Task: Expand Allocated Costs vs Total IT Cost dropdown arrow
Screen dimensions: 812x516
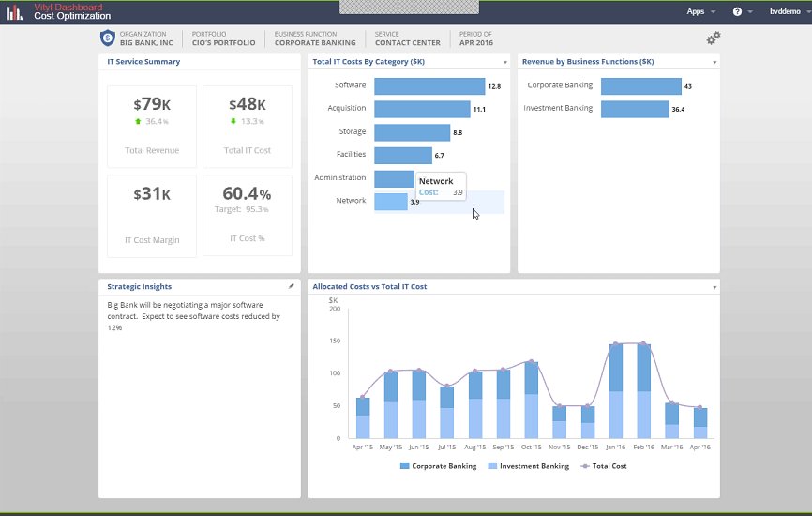Action: (714, 287)
